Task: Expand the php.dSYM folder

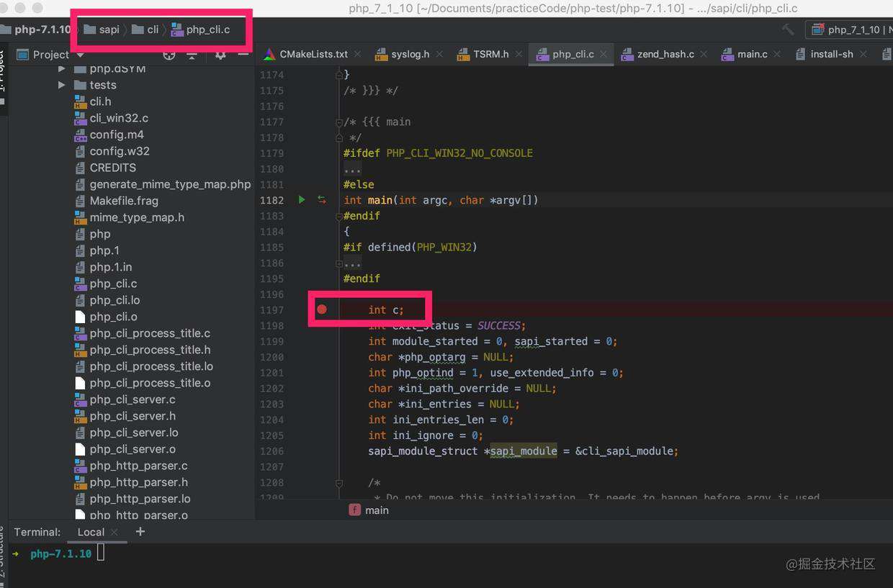Action: pos(62,68)
